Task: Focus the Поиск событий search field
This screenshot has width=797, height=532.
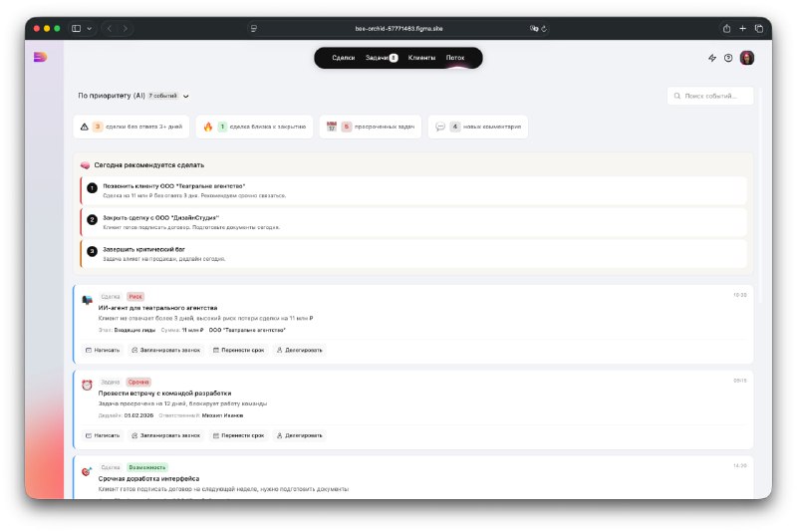Action: (710, 96)
